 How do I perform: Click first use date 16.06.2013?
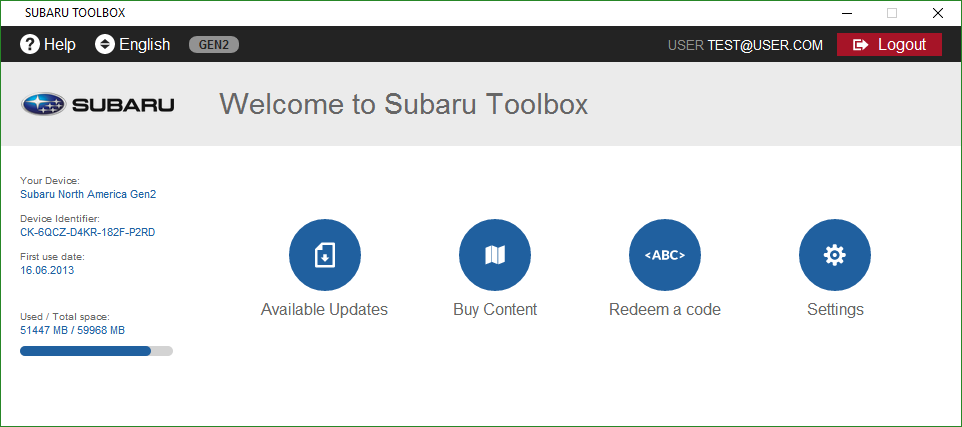point(47,269)
